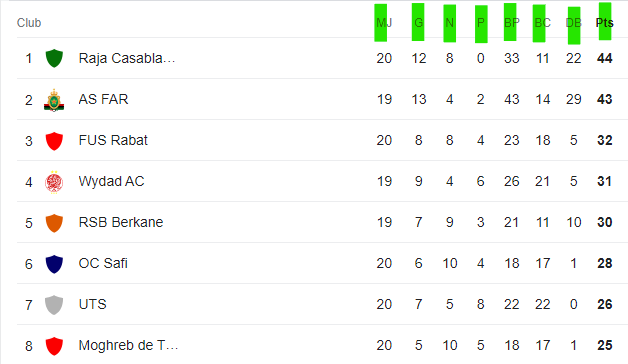Open the Raja Casablanca team link
628x364 pixels.
(127, 58)
